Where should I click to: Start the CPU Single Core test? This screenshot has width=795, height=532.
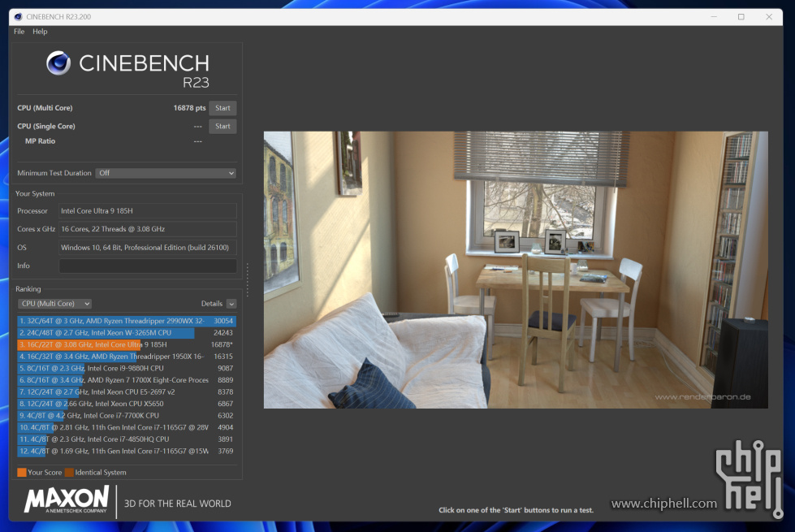(223, 126)
